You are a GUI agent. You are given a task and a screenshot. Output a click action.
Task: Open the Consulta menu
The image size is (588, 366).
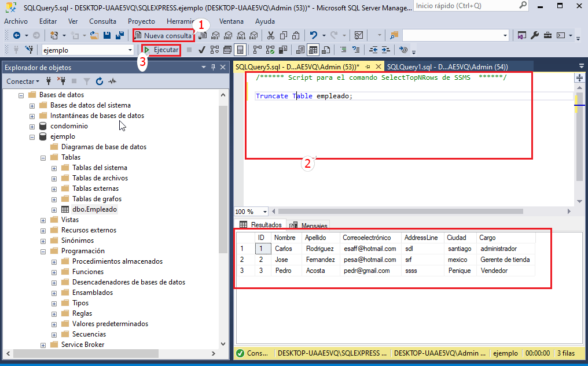102,21
